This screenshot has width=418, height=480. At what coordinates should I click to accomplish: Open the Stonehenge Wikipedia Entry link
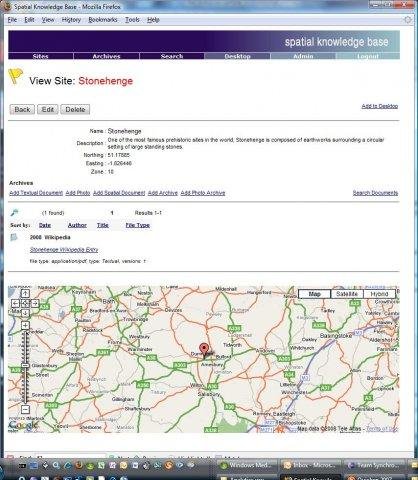pos(64,250)
